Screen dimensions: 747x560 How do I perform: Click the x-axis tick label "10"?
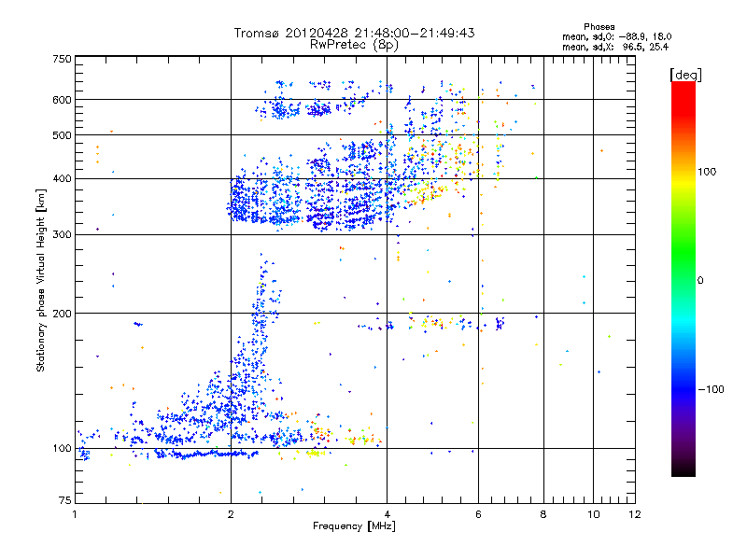(x=594, y=514)
